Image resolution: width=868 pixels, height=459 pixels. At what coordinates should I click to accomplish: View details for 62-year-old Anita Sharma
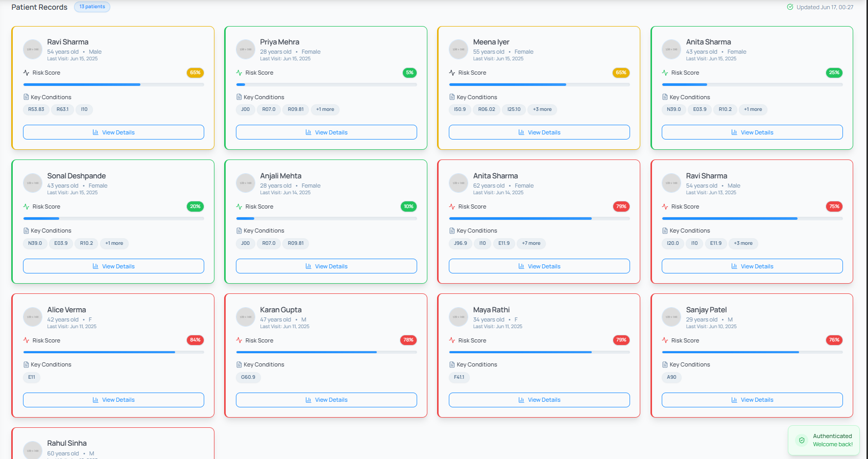click(x=539, y=266)
